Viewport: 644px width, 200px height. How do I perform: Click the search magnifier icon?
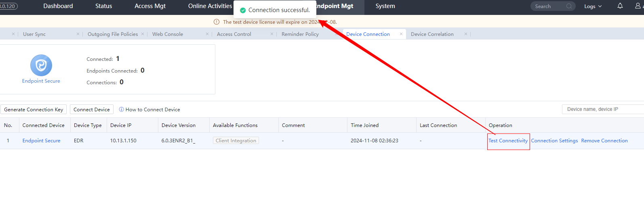click(569, 6)
